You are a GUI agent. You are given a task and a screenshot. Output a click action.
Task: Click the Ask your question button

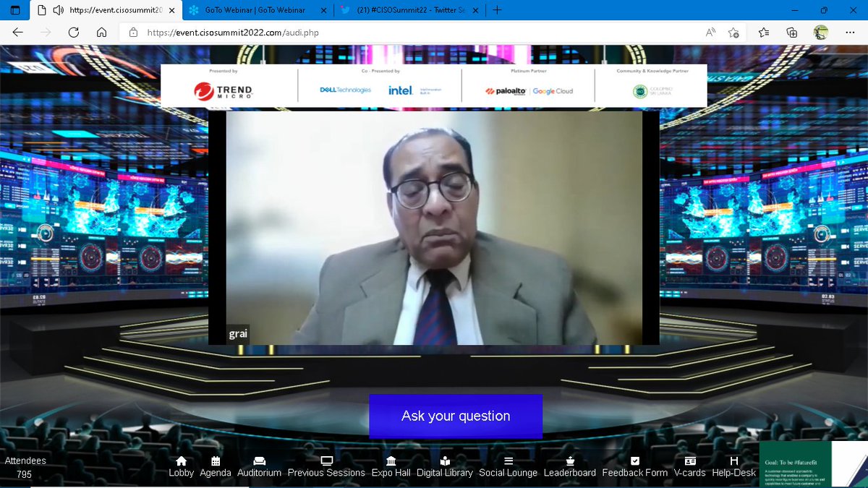(456, 416)
